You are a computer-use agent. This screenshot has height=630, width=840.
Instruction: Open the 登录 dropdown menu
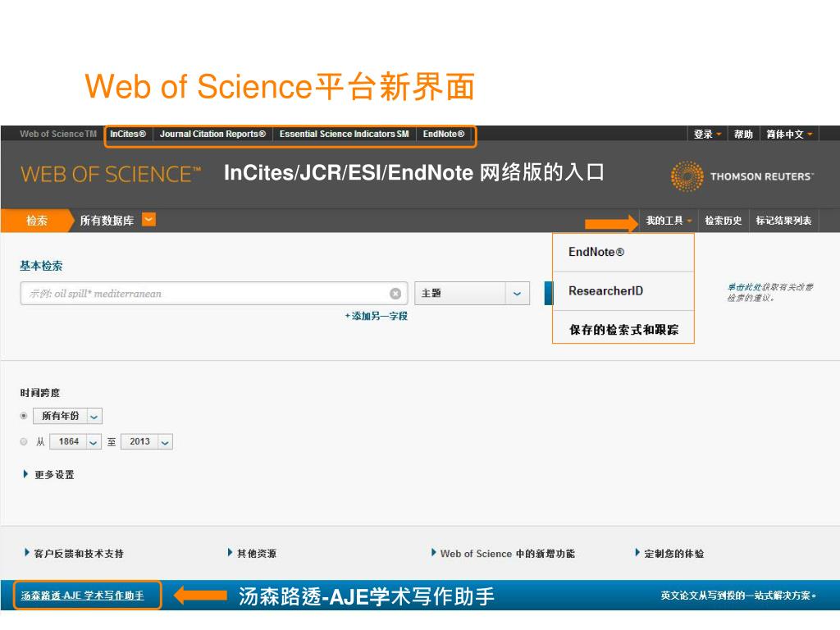coord(707,134)
